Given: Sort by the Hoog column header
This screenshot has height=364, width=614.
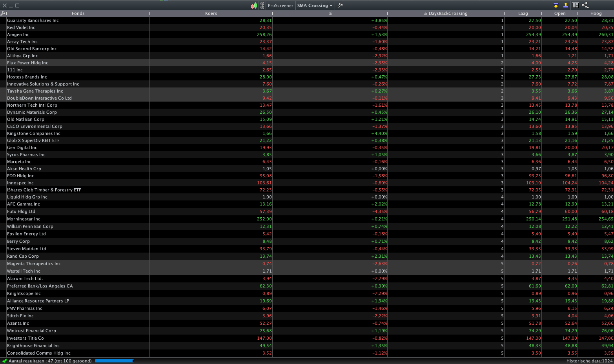Looking at the screenshot, I should [596, 13].
